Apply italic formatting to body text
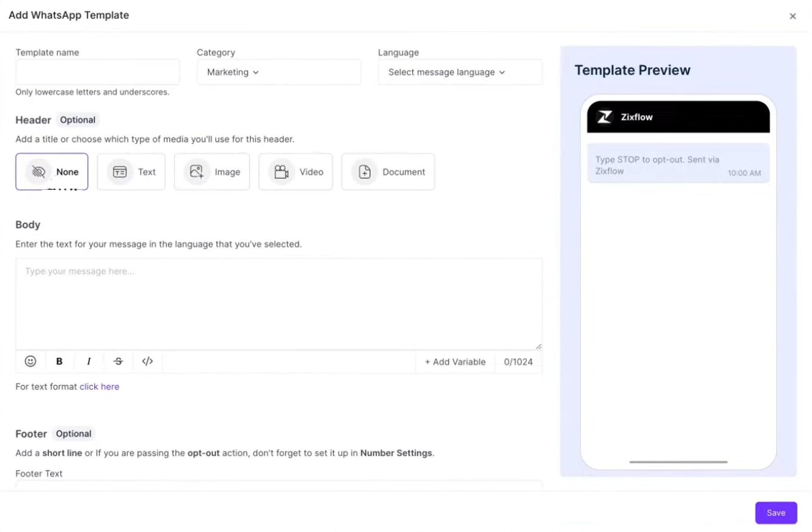The image size is (812, 532). [x=89, y=361]
